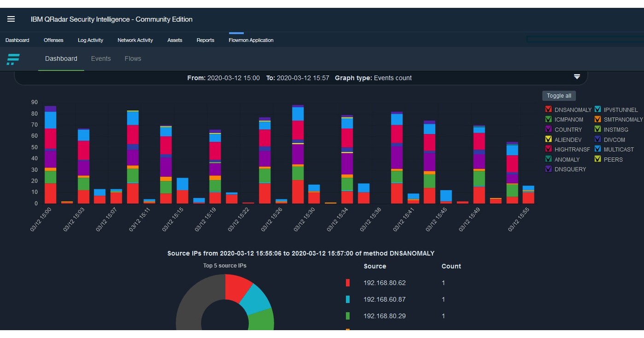644x338 pixels.
Task: Toggle COUNTRY events visibility
Action: pyautogui.click(x=548, y=129)
